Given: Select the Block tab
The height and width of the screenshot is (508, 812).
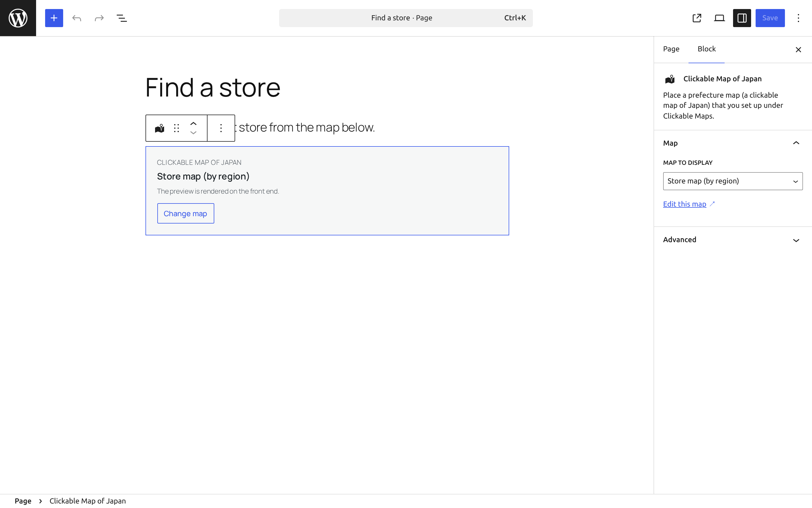Looking at the screenshot, I should point(707,49).
